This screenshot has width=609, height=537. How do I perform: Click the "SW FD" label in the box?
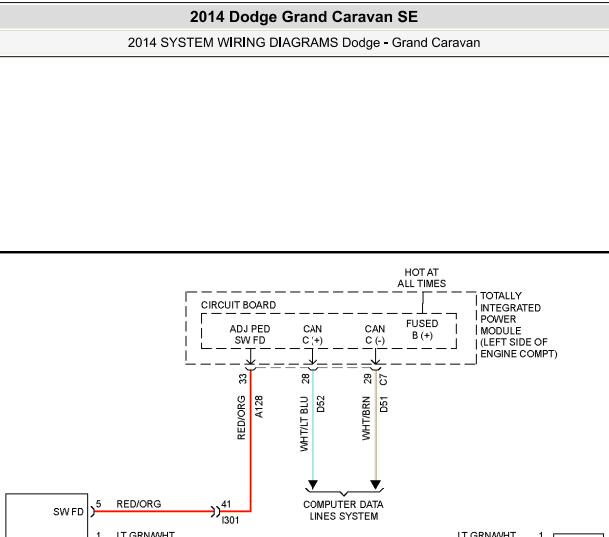coord(68,512)
